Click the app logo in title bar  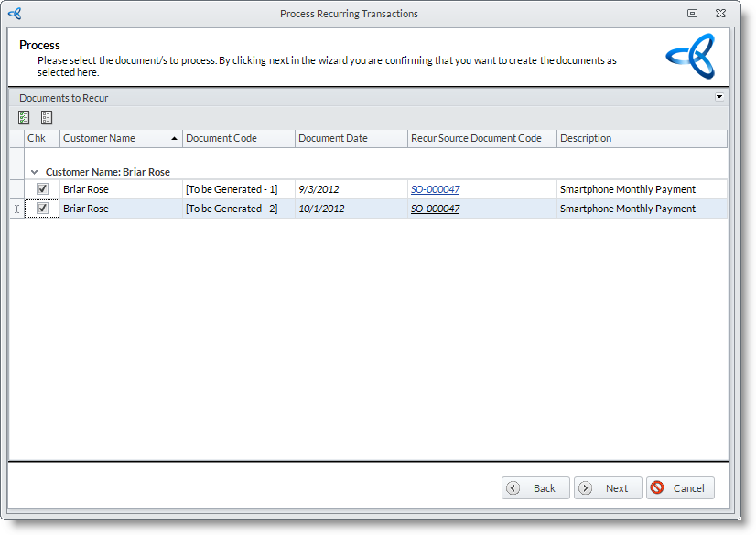pyautogui.click(x=15, y=14)
